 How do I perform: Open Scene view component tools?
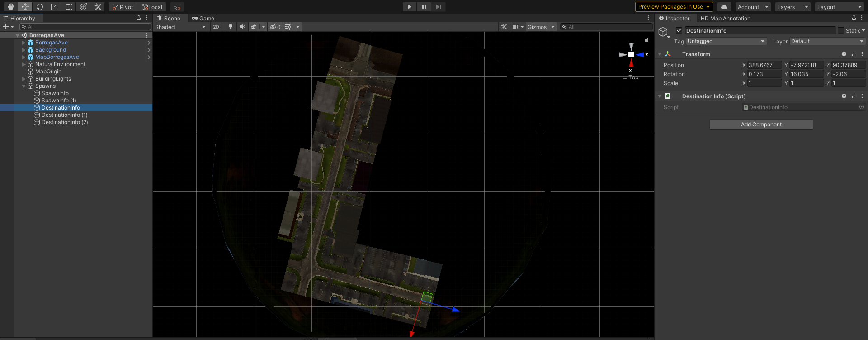[504, 27]
